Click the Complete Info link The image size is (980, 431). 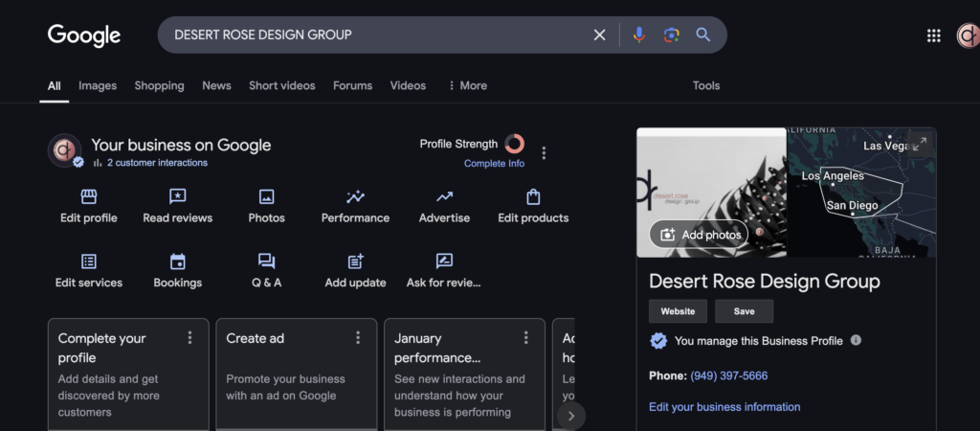point(495,163)
